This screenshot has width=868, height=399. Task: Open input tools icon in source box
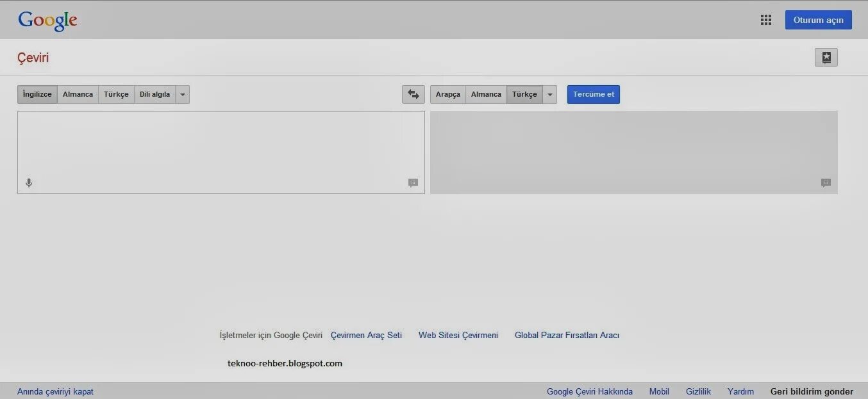point(413,183)
